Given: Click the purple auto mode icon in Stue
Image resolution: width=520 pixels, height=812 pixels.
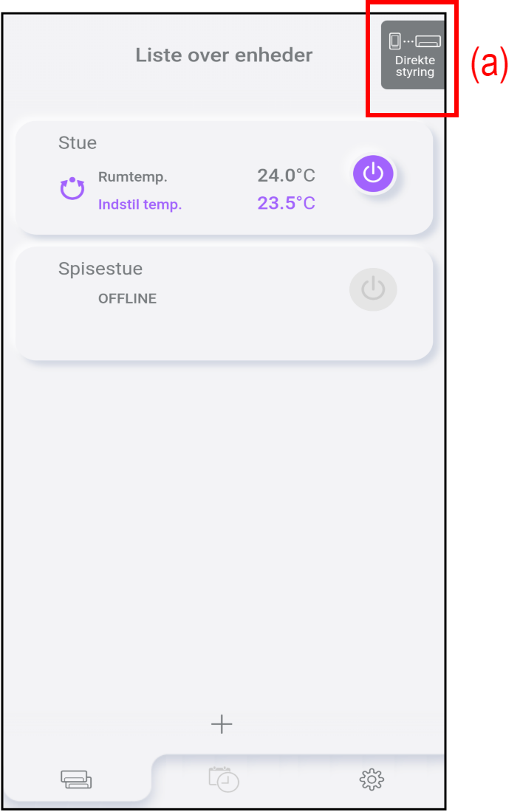Looking at the screenshot, I should (72, 190).
